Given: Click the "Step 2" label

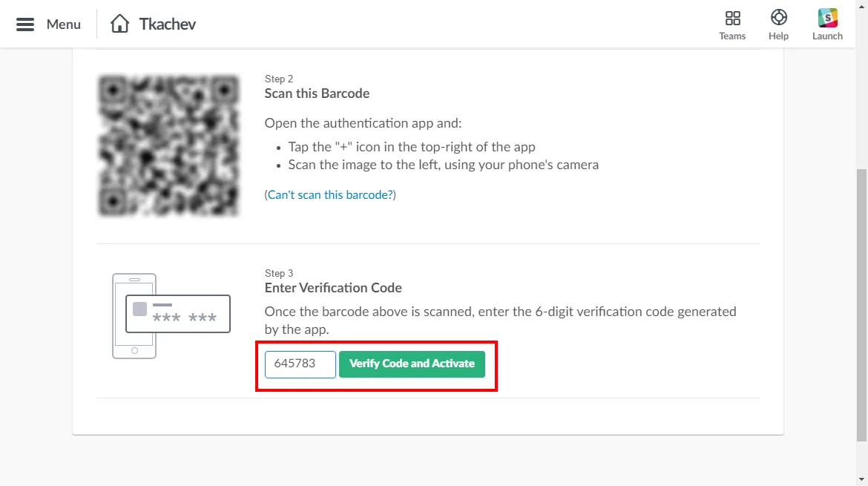Looking at the screenshot, I should click(x=279, y=79).
